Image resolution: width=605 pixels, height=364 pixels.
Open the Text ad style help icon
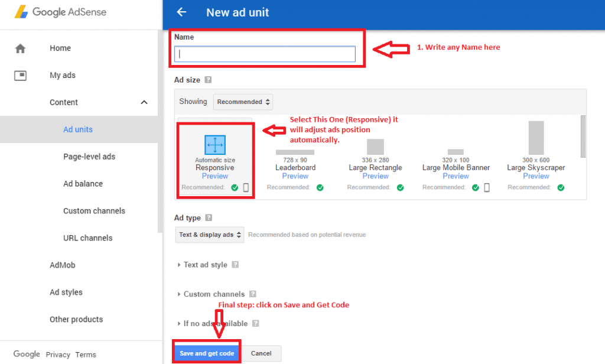235,265
